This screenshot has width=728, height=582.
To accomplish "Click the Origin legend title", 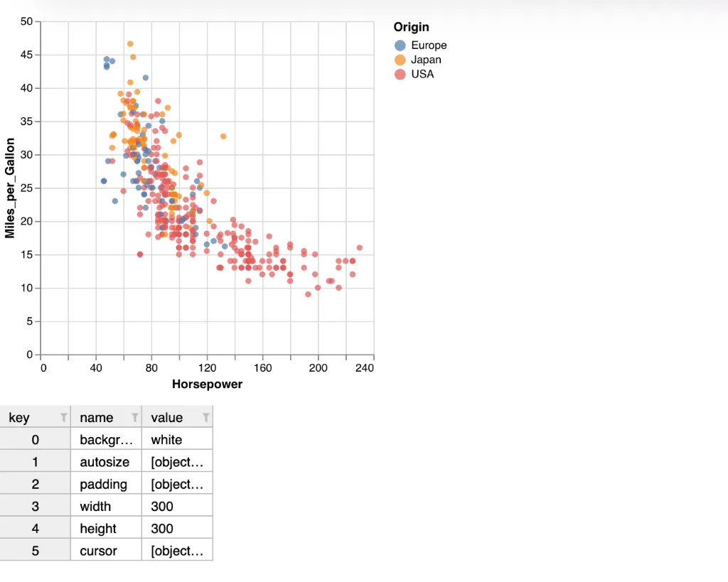I will [x=412, y=27].
